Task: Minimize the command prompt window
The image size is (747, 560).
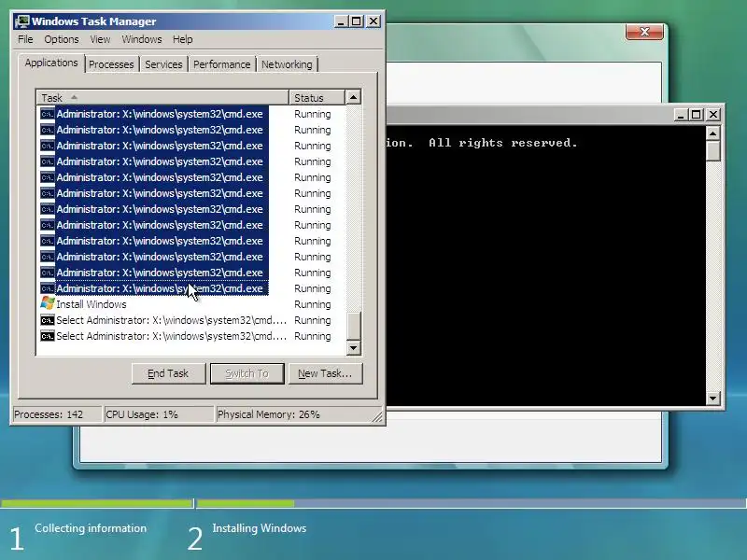Action: (681, 114)
